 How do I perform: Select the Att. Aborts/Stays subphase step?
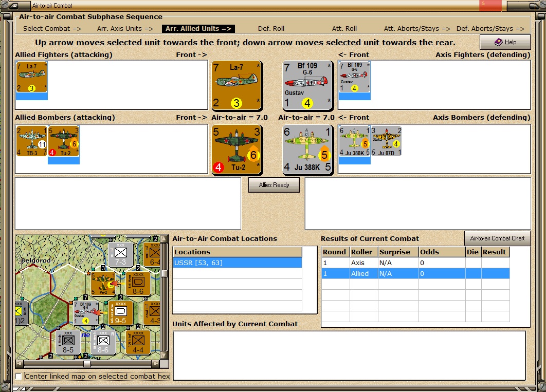pyautogui.click(x=417, y=29)
